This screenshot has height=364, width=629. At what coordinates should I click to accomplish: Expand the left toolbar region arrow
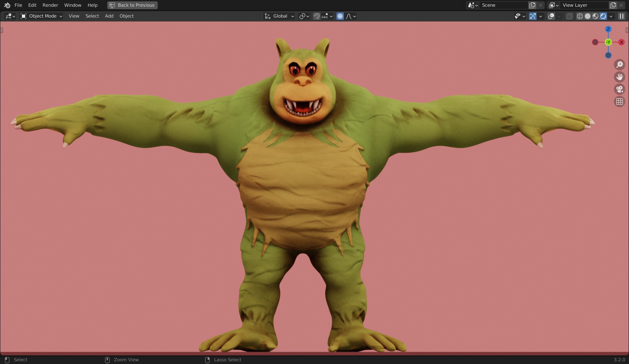pyautogui.click(x=1, y=30)
